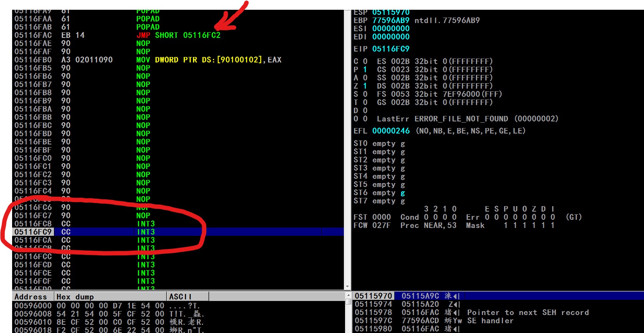Select INT3 row at address 05116FCF

[x=178, y=281]
